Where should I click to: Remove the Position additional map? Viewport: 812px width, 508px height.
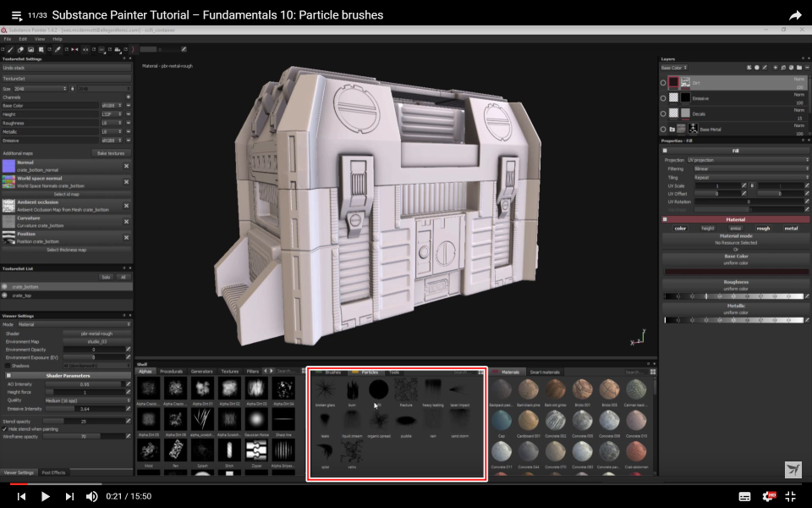(126, 237)
